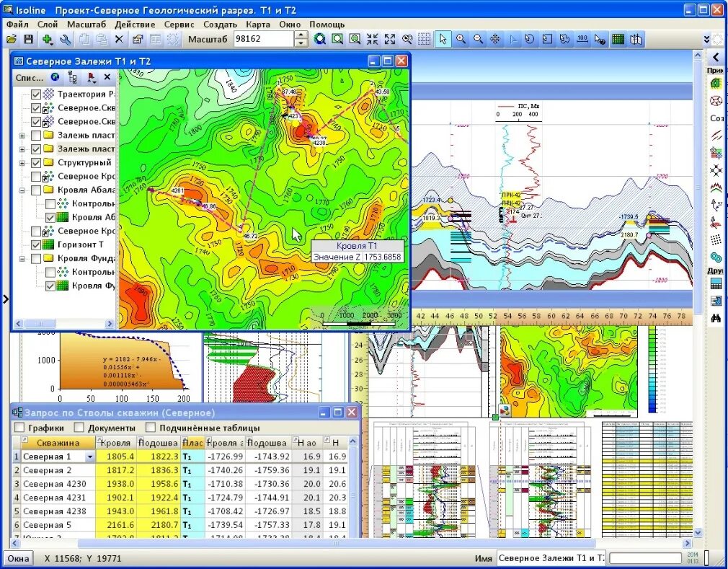
Task: Select the Северная 4238 table cell
Action: 58,511
